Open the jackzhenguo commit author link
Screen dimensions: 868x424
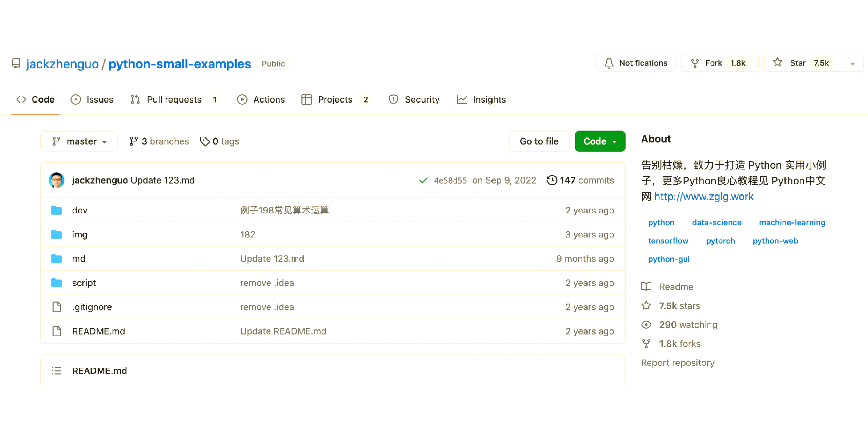[x=100, y=180]
